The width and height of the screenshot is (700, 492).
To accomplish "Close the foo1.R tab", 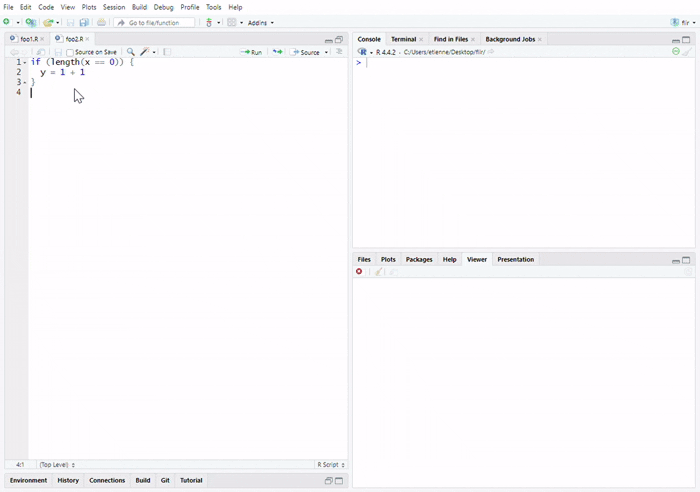I will tap(42, 39).
